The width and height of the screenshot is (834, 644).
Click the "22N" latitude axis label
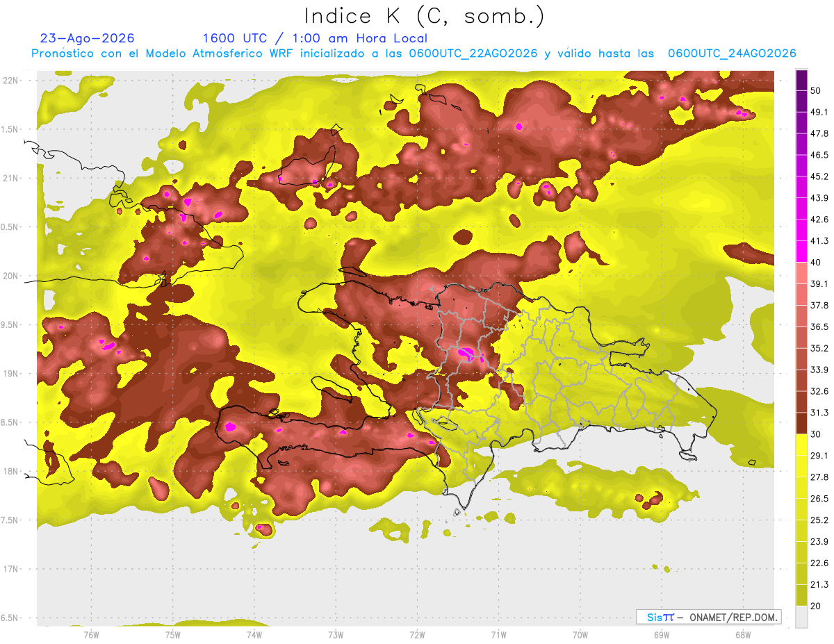[10, 81]
